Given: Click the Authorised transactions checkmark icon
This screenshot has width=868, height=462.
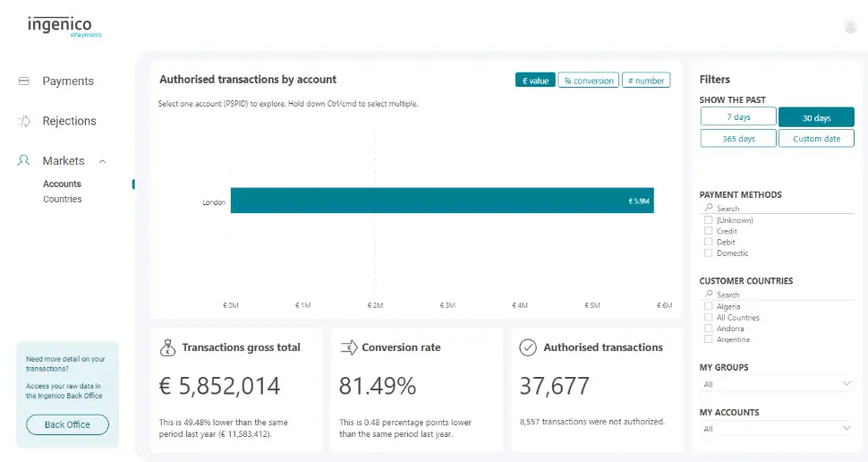Looking at the screenshot, I should (x=528, y=347).
